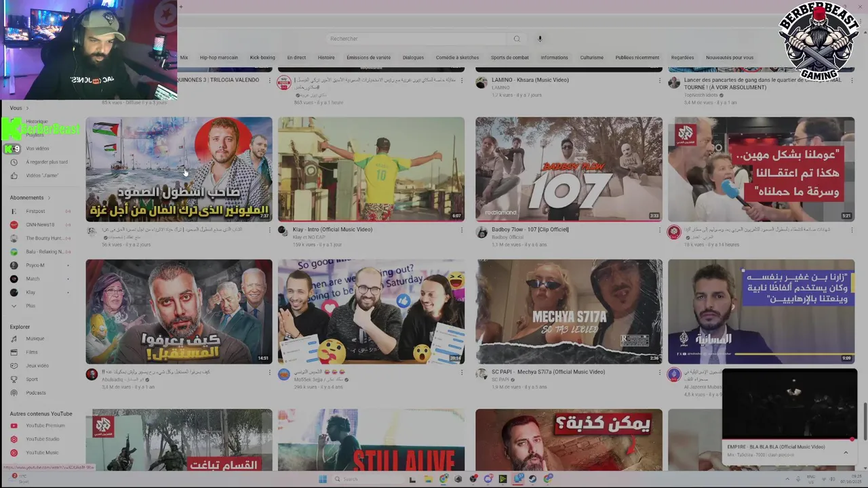Screen dimensions: 868x488
Task: Open the Windows Start menu
Action: click(x=323, y=479)
